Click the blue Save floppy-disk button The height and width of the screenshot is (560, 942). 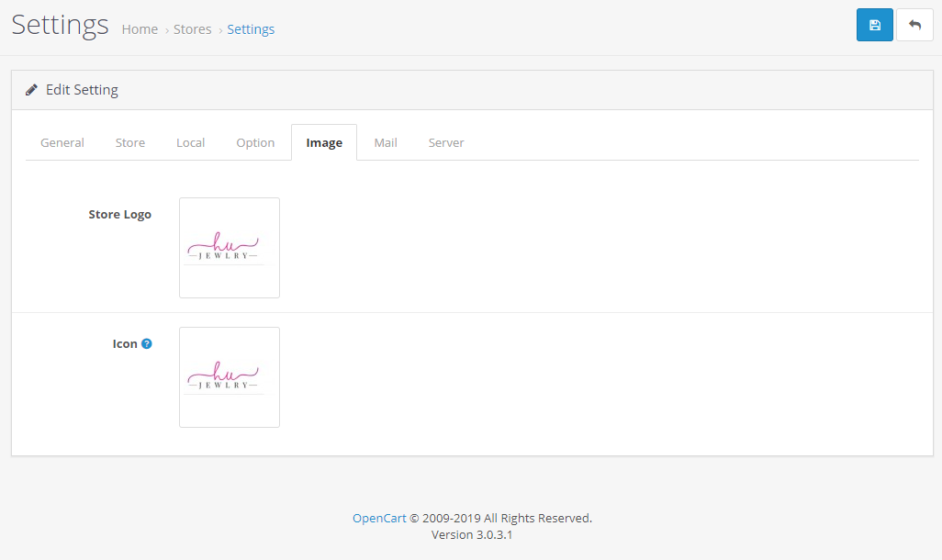pos(874,25)
